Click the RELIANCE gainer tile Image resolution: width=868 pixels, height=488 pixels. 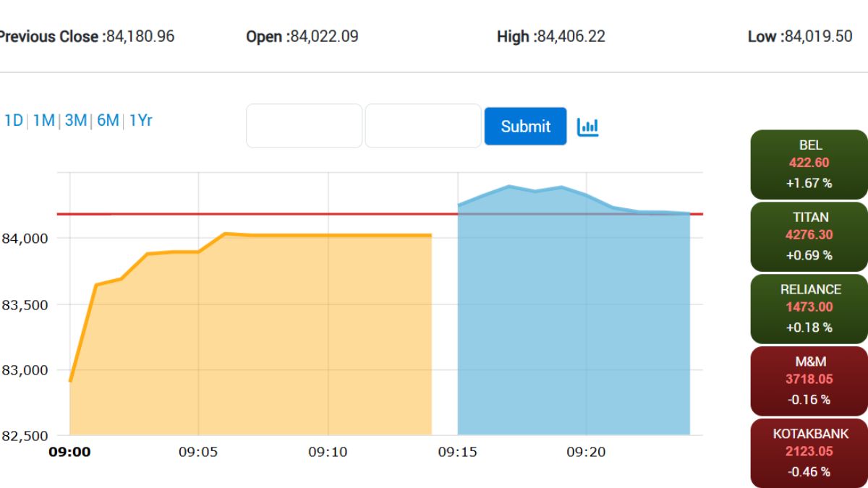[x=809, y=309]
